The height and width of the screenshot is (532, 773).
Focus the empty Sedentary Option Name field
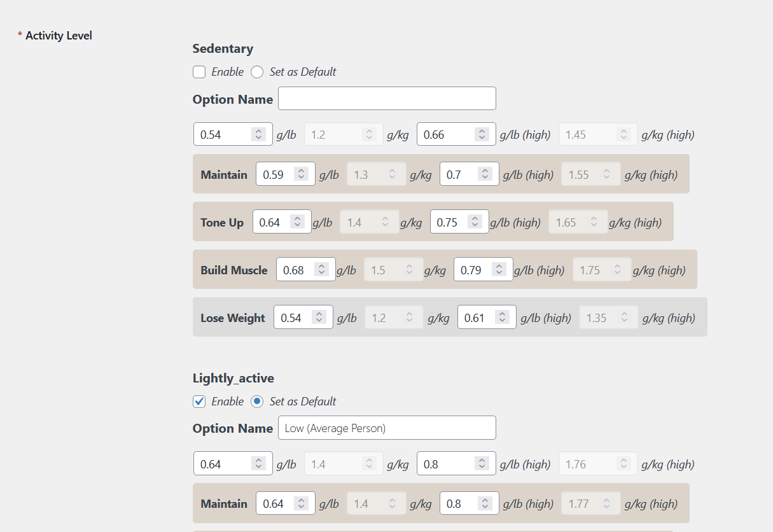pyautogui.click(x=387, y=99)
